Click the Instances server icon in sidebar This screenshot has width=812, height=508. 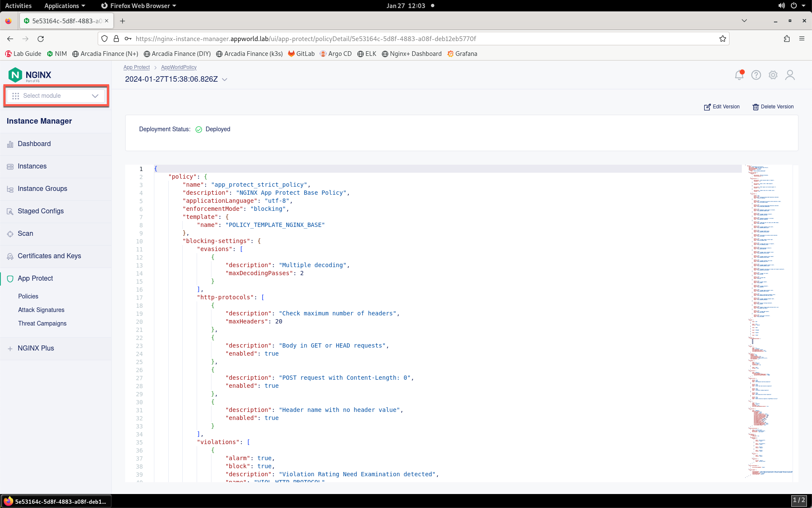10,167
